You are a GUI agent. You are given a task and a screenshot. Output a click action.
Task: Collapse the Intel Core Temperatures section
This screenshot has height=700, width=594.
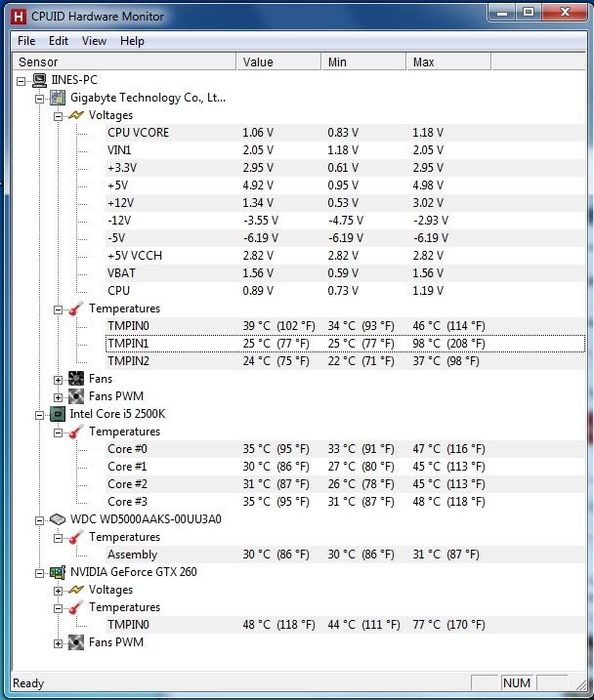[x=58, y=433]
